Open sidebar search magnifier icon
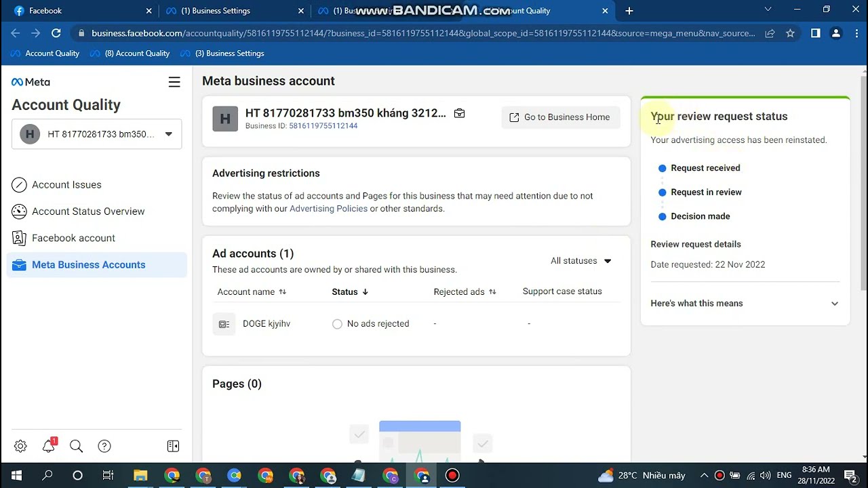Viewport: 868px width, 488px height. 76,446
